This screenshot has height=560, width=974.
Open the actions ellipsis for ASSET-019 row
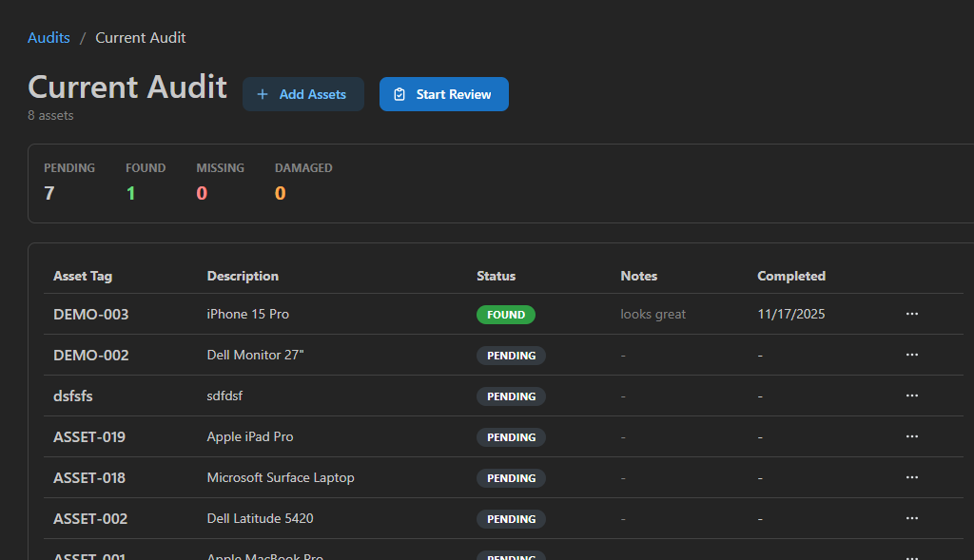[x=912, y=436]
